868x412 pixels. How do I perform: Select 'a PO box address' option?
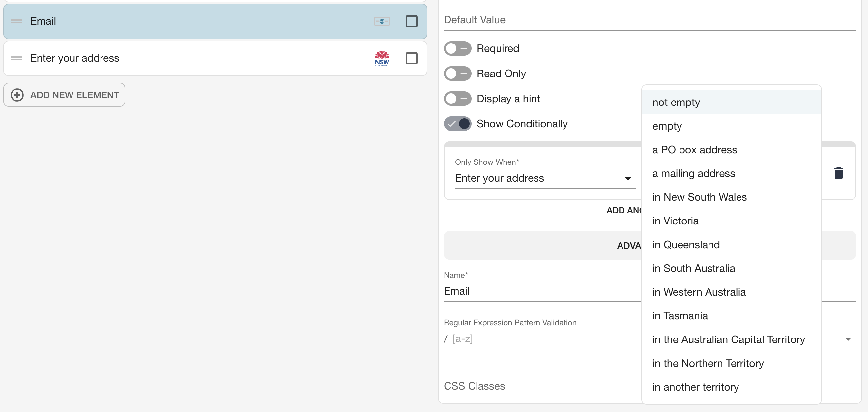coord(694,150)
